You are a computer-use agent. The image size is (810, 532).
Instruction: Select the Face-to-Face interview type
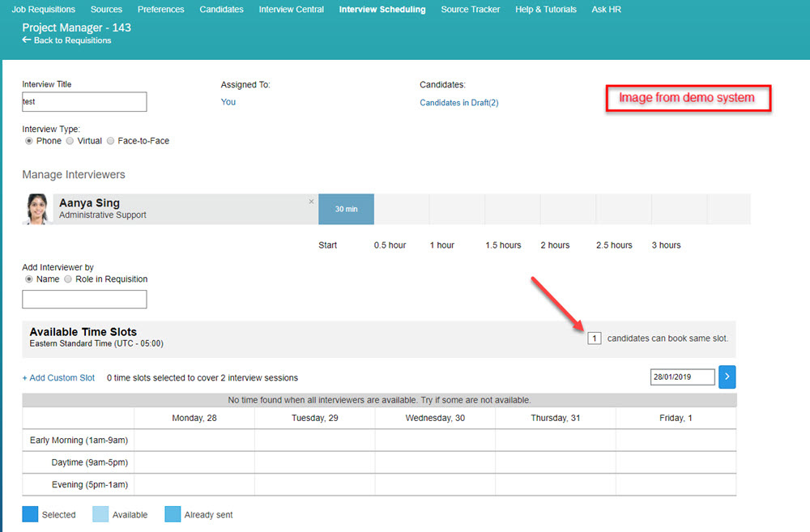click(110, 141)
